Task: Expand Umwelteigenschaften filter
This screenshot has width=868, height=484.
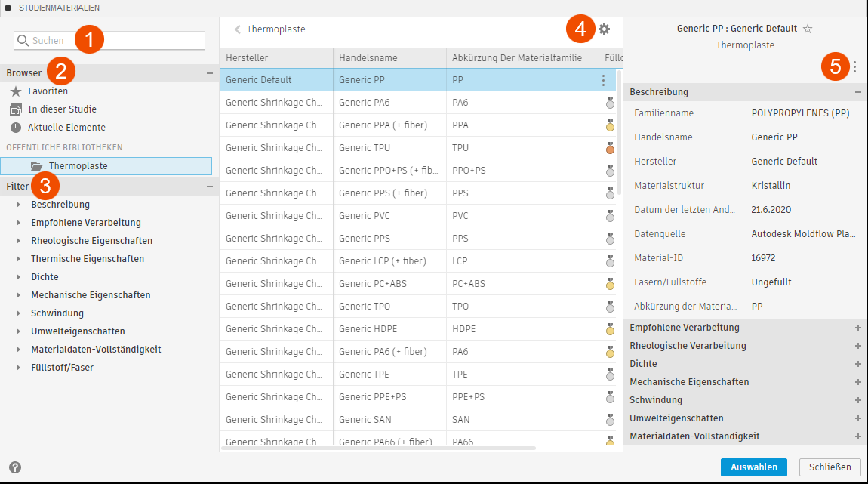Action: (19, 331)
